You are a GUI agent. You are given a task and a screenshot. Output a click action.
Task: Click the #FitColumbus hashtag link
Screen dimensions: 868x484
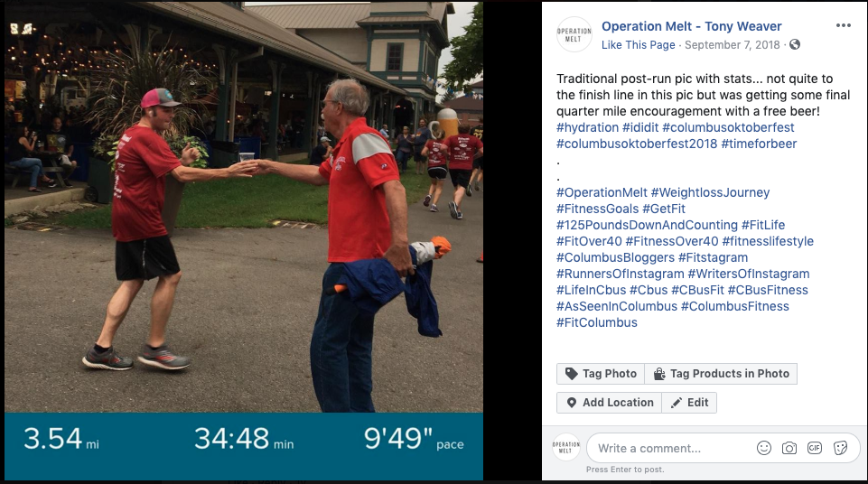pos(597,323)
